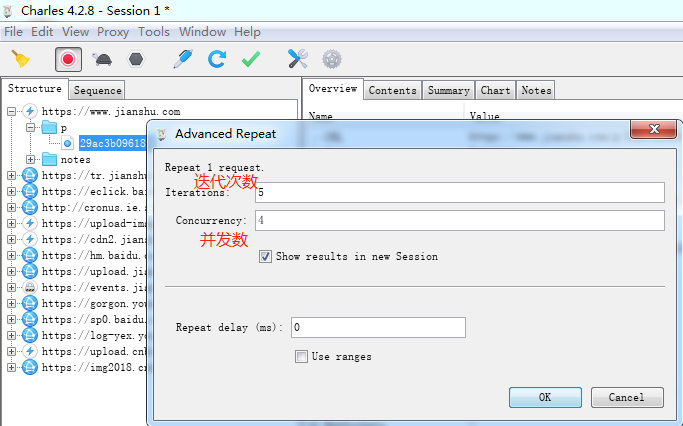Select the https://log-yex host row
This screenshot has height=426, width=683.
94,335
